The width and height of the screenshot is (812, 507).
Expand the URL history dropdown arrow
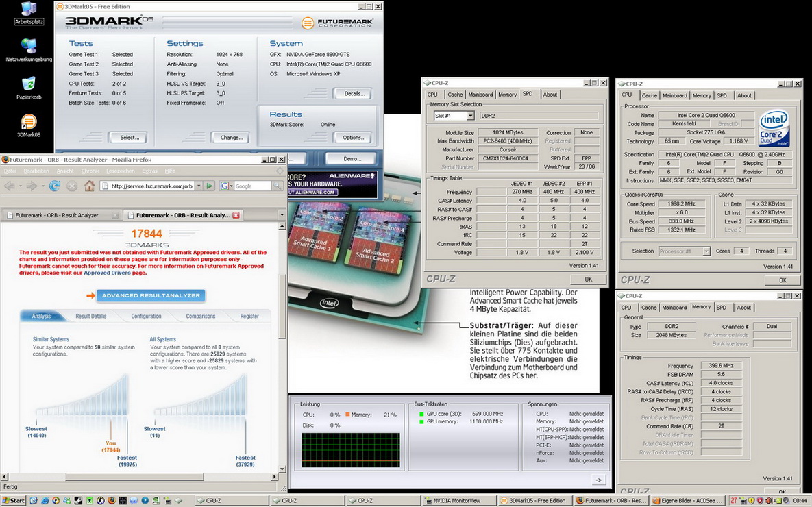click(x=198, y=186)
